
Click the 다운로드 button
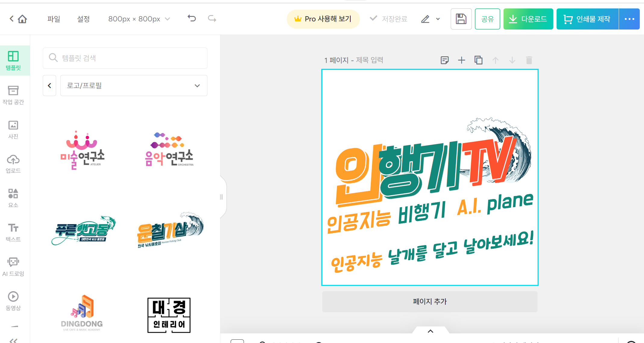[528, 19]
